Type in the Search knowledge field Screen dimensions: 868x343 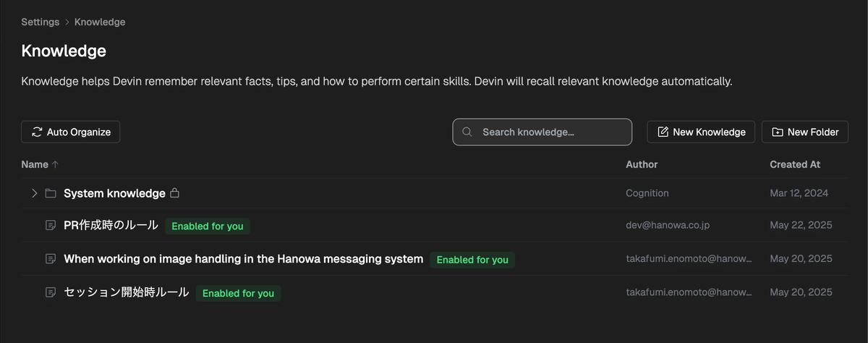pyautogui.click(x=550, y=132)
